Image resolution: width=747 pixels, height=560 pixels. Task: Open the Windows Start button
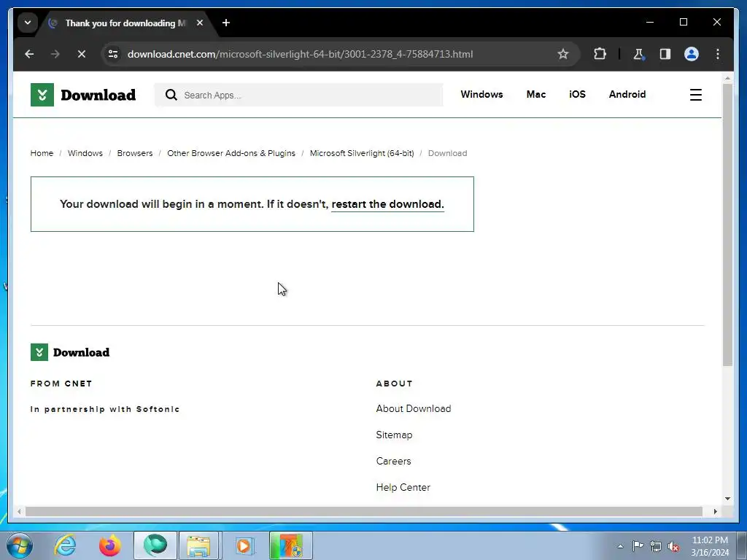(x=18, y=545)
